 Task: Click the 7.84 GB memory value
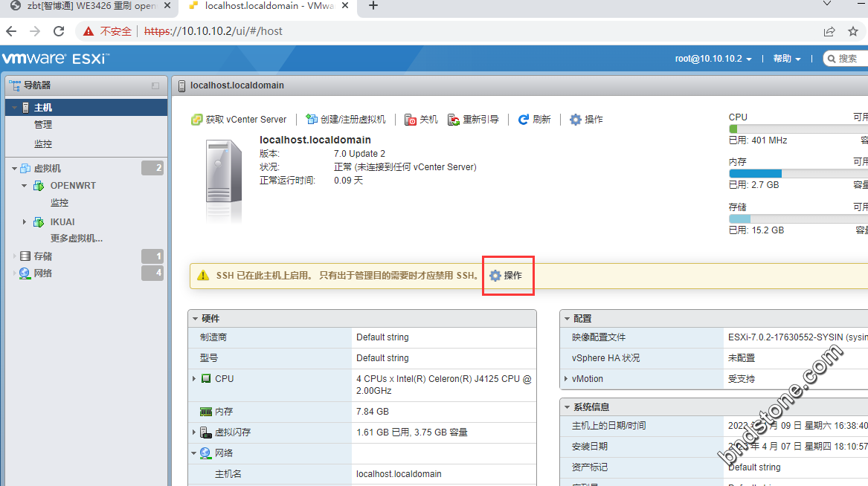(x=373, y=412)
